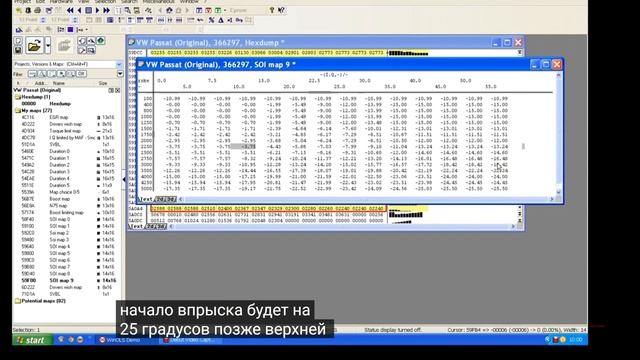Click the single right arrow next icon
Viewport: 640px width, 360px height.
coord(97,10)
